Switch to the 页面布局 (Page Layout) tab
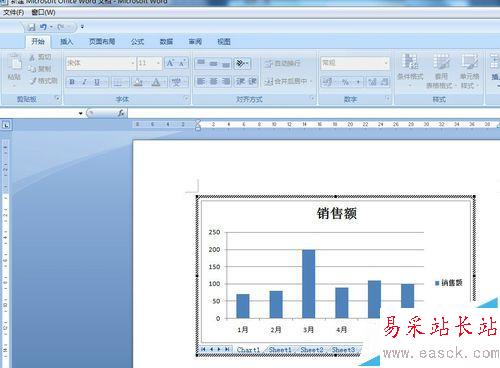This screenshot has height=368, width=500. coord(102,42)
